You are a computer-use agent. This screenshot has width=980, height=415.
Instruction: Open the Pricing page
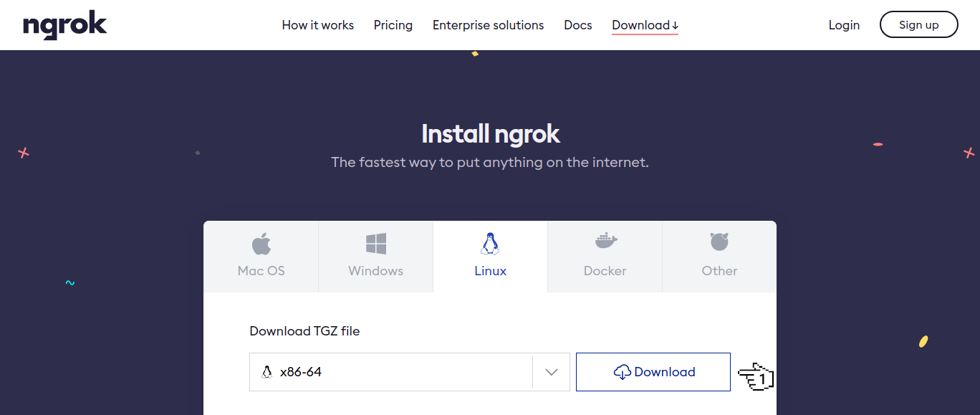click(x=393, y=24)
